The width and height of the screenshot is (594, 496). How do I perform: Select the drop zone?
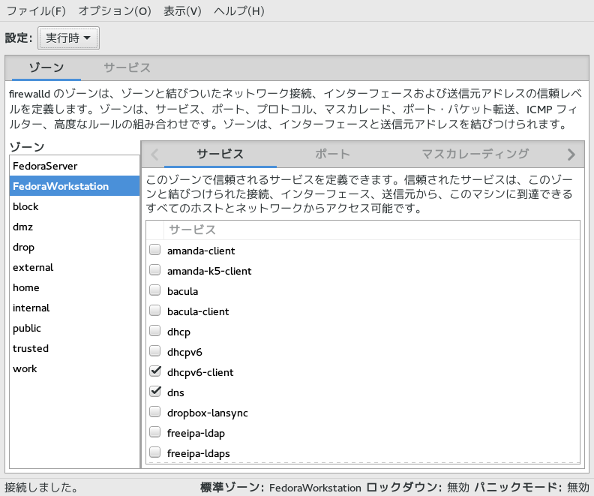click(75, 247)
